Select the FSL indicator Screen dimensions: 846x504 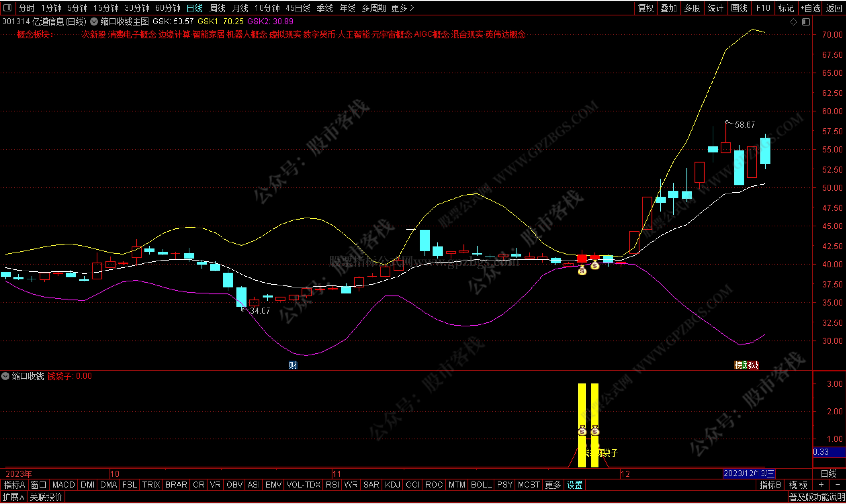coord(129,485)
